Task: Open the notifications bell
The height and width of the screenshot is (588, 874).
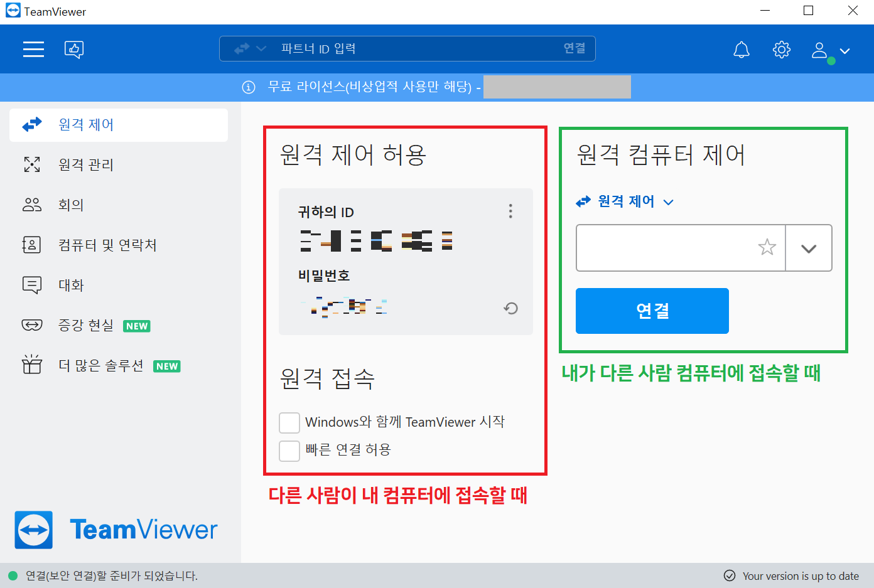Action: tap(742, 50)
